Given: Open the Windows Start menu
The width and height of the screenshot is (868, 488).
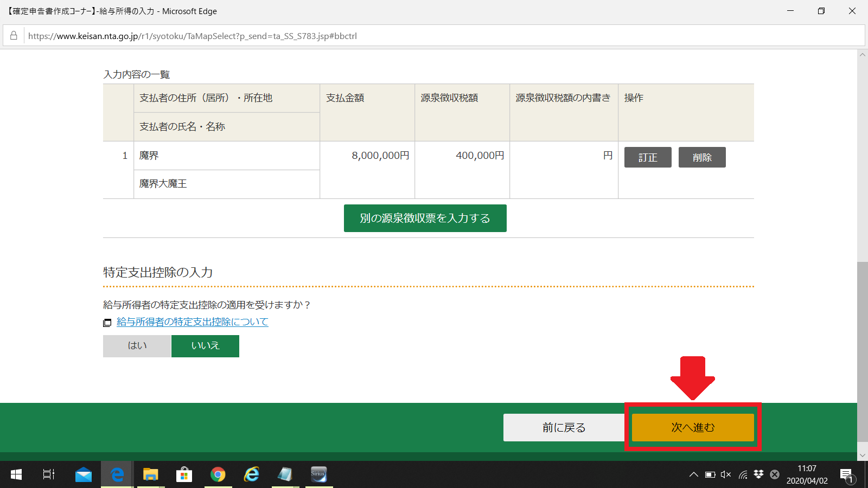Looking at the screenshot, I should click(x=16, y=474).
